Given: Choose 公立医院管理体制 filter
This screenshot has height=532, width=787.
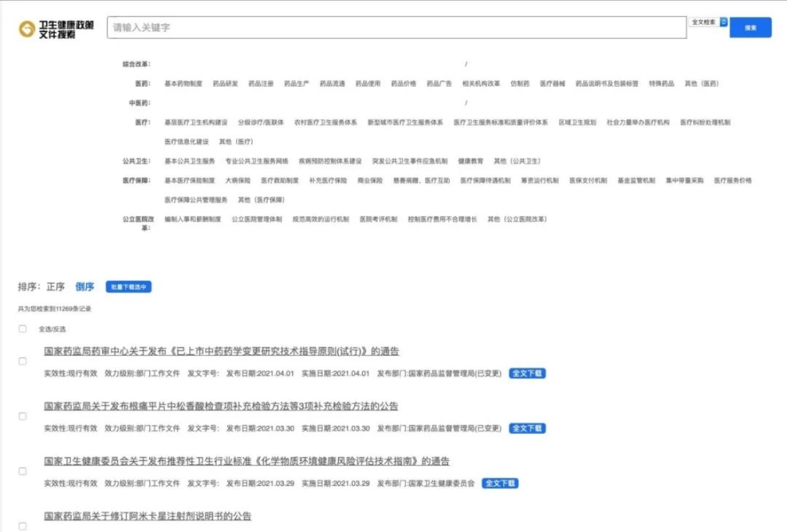Looking at the screenshot, I should (x=256, y=219).
